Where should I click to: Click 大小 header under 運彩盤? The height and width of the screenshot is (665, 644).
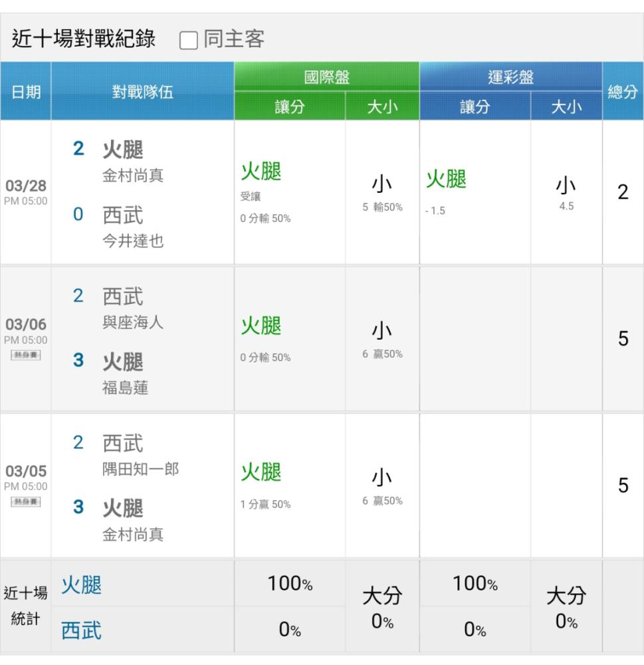pyautogui.click(x=566, y=106)
